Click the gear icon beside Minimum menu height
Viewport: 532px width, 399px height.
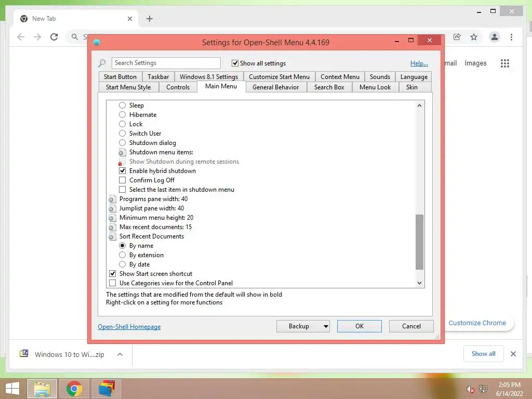point(112,218)
